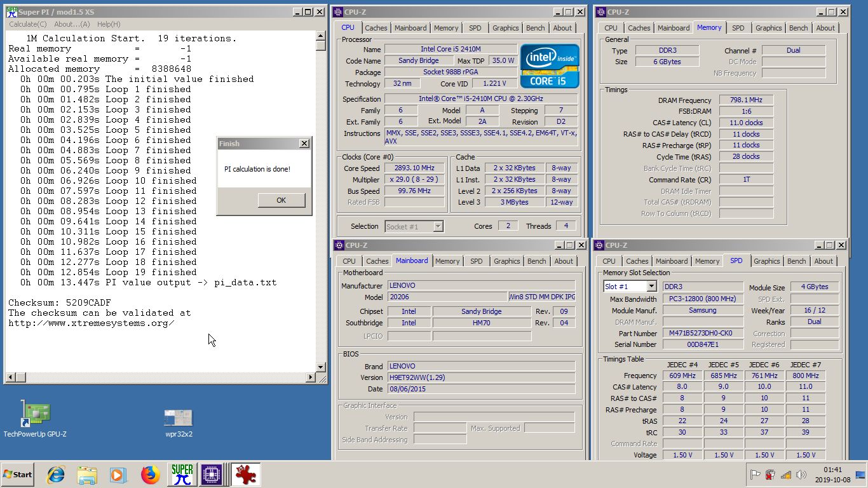Open the Help(H) menu in Super PI
This screenshot has width=868, height=488.
[x=109, y=24]
